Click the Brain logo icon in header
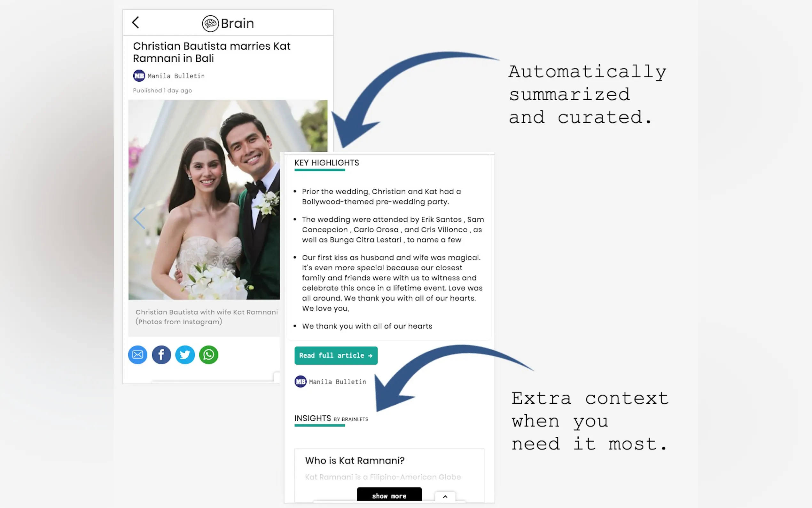812x508 pixels. 210,24
